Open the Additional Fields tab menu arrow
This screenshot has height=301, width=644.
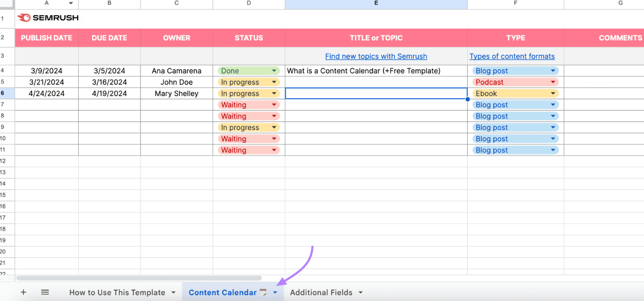click(x=360, y=292)
